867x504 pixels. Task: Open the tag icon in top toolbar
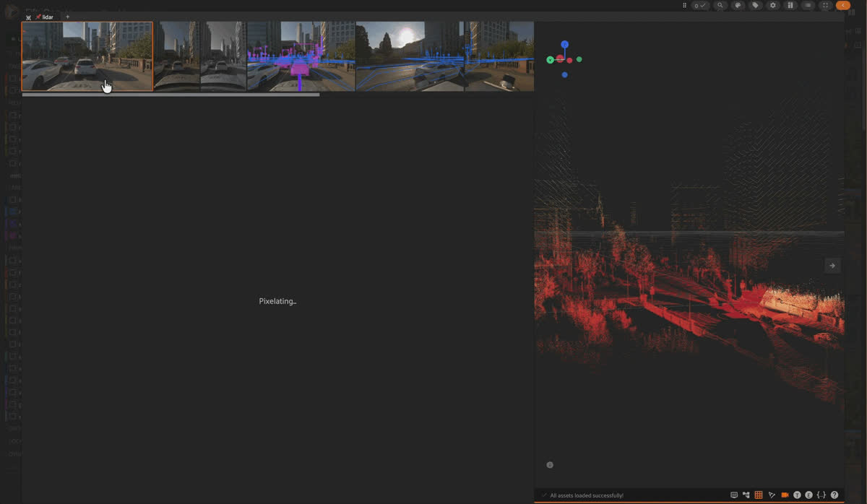point(756,5)
